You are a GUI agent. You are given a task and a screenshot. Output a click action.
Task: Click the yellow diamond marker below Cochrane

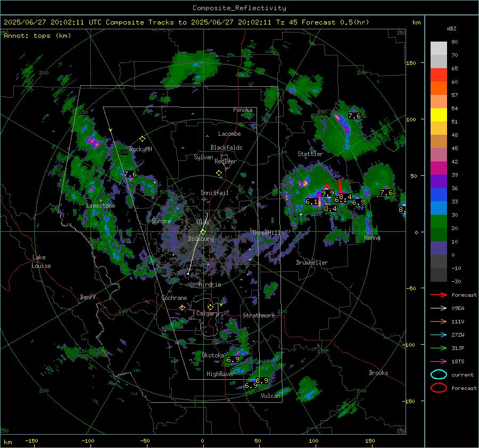click(x=182, y=308)
